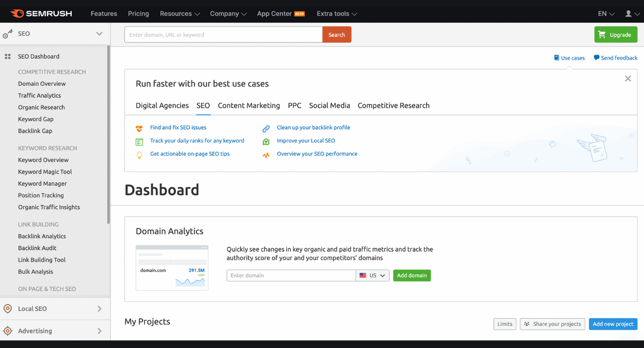This screenshot has height=348, width=644.
Task: Click the green Upgrade button
Action: click(x=616, y=34)
